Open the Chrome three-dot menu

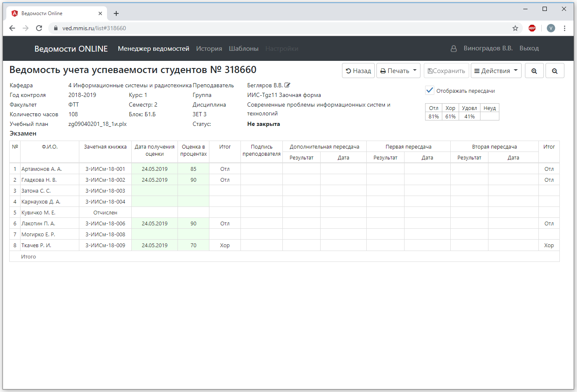click(564, 28)
